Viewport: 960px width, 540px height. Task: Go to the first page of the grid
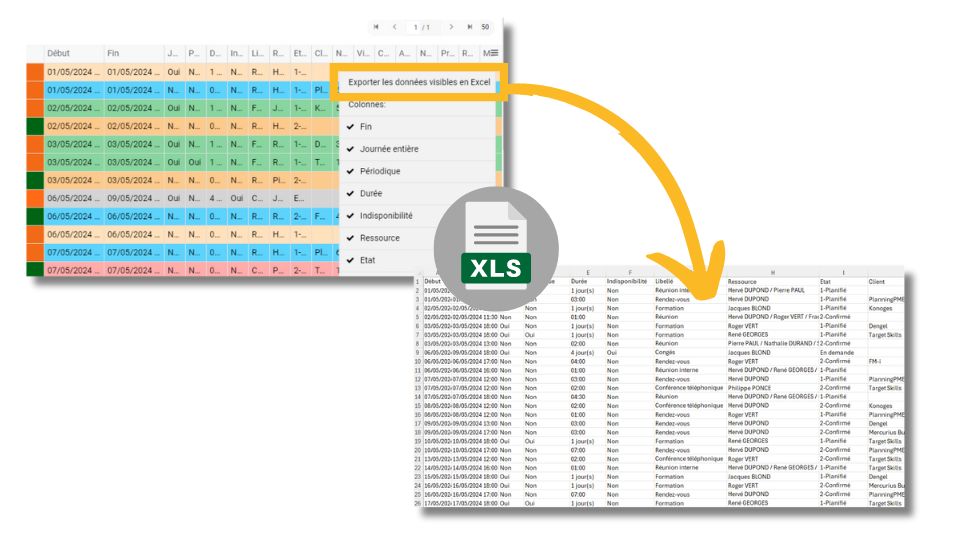[x=376, y=27]
